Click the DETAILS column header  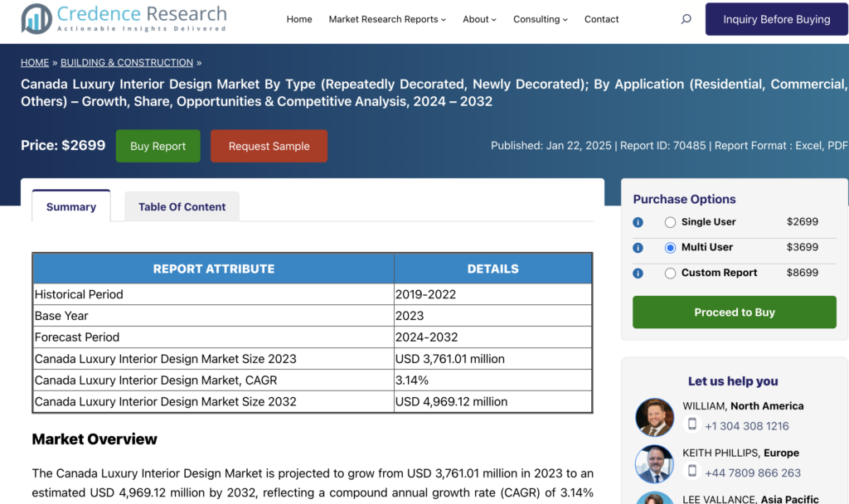(x=492, y=269)
